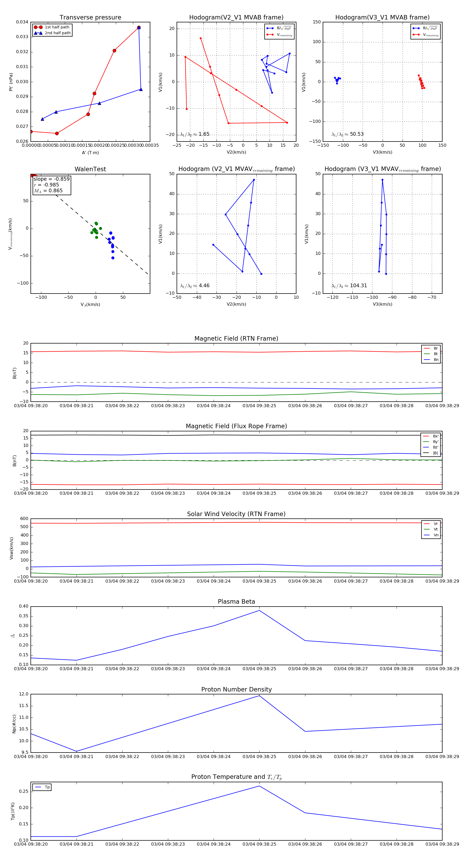
Task: Click the 09:38:21 tick label under Proton Number Density
Action: pos(76,756)
